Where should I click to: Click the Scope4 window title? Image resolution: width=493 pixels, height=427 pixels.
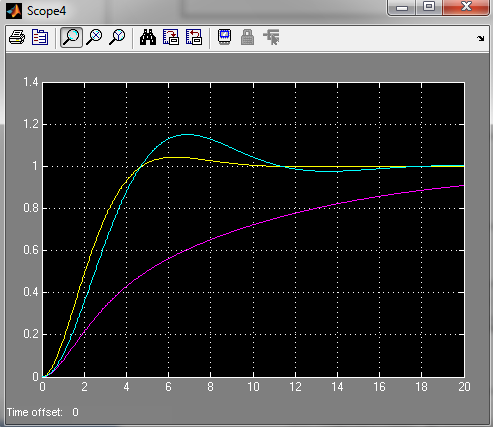click(x=46, y=11)
